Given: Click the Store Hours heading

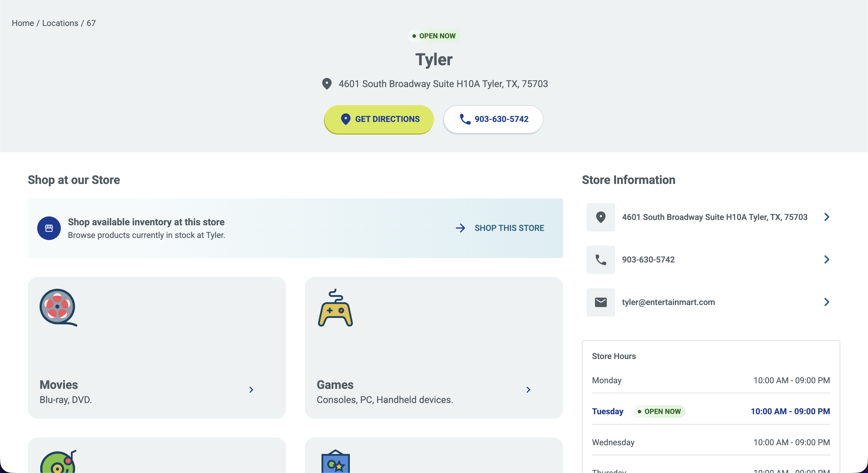Looking at the screenshot, I should [614, 356].
